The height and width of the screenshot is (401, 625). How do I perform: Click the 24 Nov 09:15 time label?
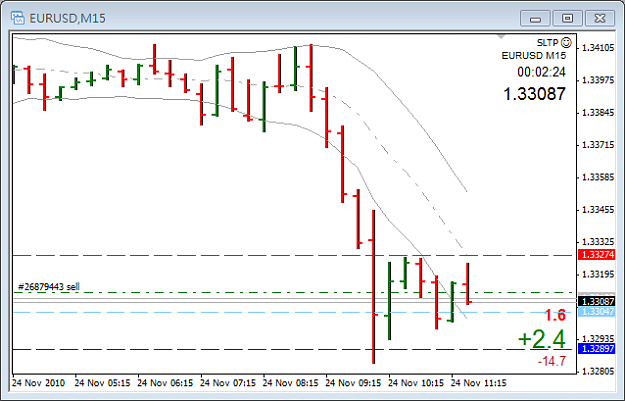[353, 383]
